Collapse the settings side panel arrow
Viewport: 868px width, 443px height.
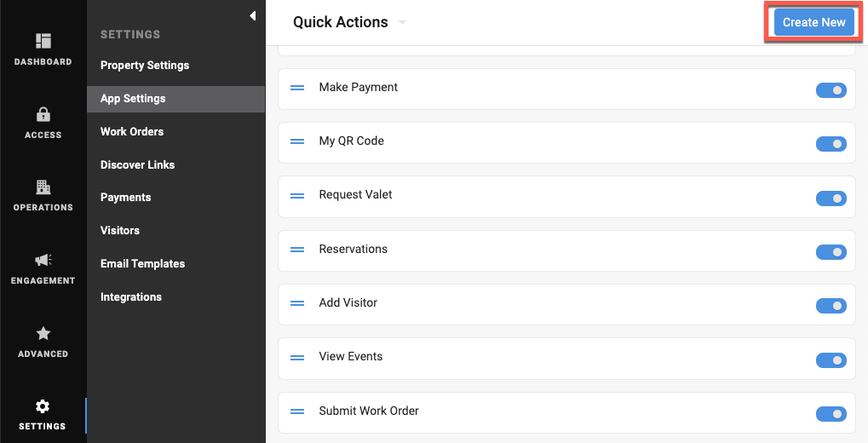pos(253,15)
